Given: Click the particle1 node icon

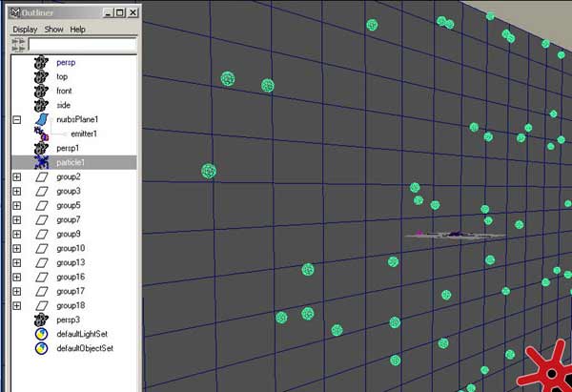Looking at the screenshot, I should pyautogui.click(x=41, y=162).
